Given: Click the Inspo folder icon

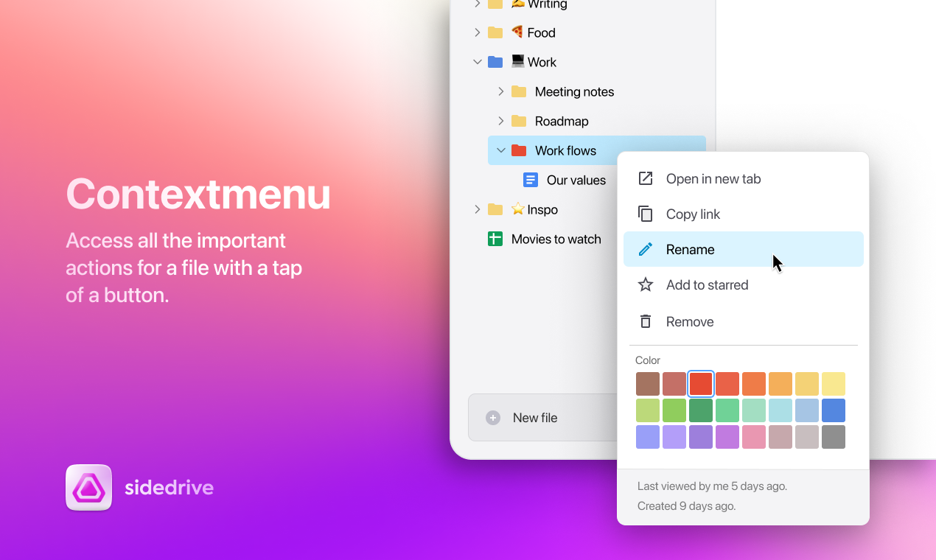Looking at the screenshot, I should pyautogui.click(x=495, y=209).
